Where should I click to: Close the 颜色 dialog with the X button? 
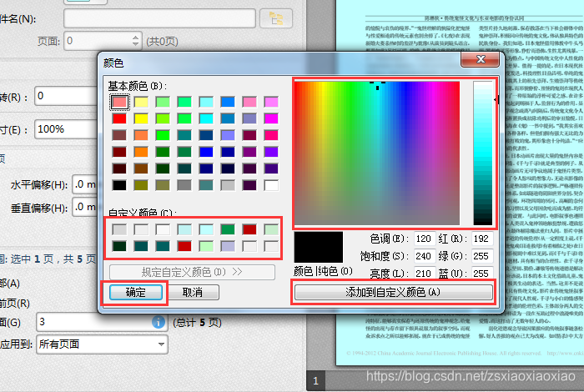[x=480, y=59]
